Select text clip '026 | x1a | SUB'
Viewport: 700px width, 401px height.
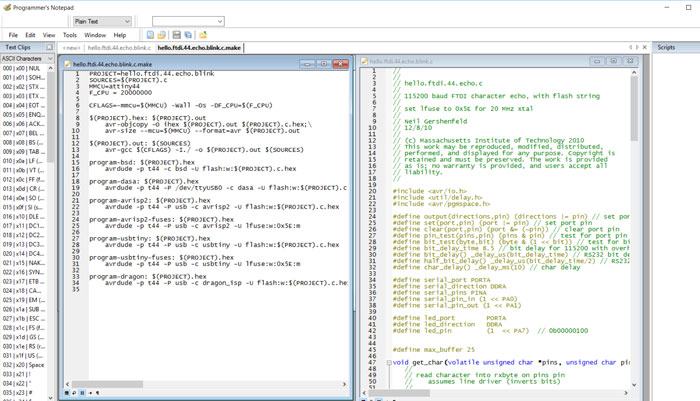tap(23, 309)
